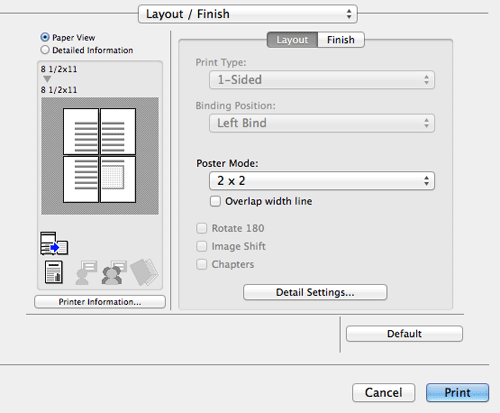
Task: Open the Binding Position Left Bind dropdown
Action: (x=322, y=123)
